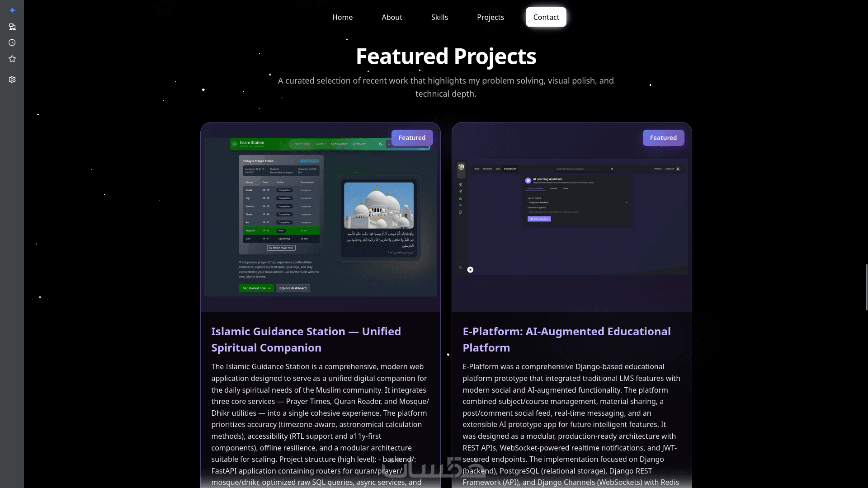Jump to the Skills section

pos(439,17)
